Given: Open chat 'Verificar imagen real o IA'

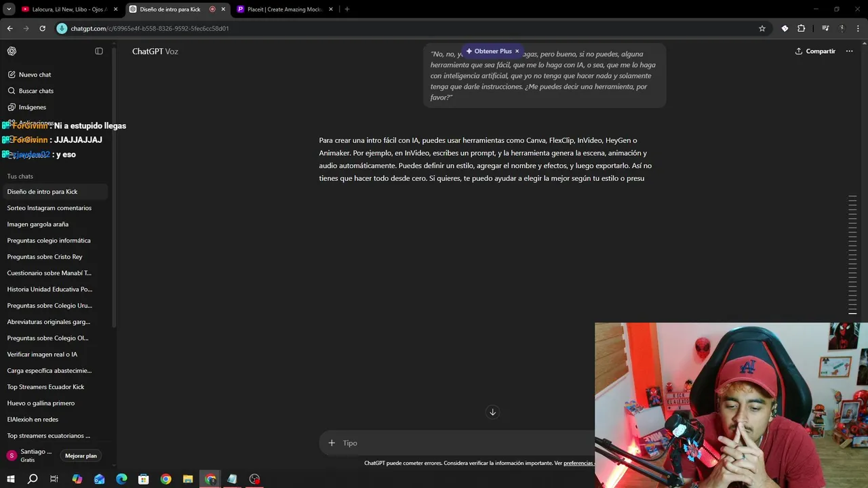Looking at the screenshot, I should point(56,354).
